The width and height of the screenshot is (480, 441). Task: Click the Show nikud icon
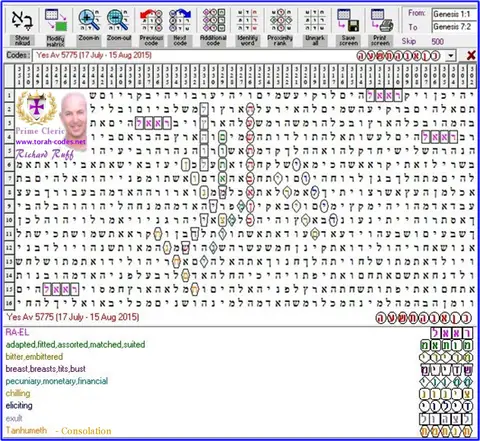tap(22, 20)
